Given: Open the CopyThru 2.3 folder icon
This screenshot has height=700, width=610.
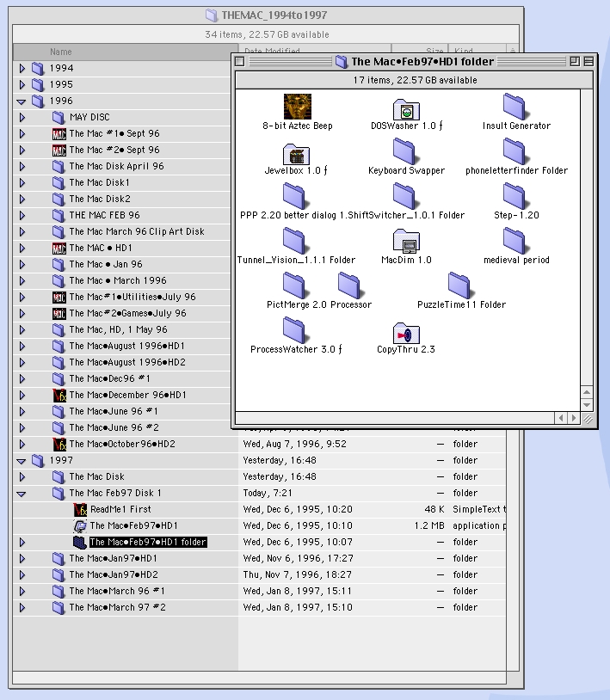Looking at the screenshot, I should [406, 333].
